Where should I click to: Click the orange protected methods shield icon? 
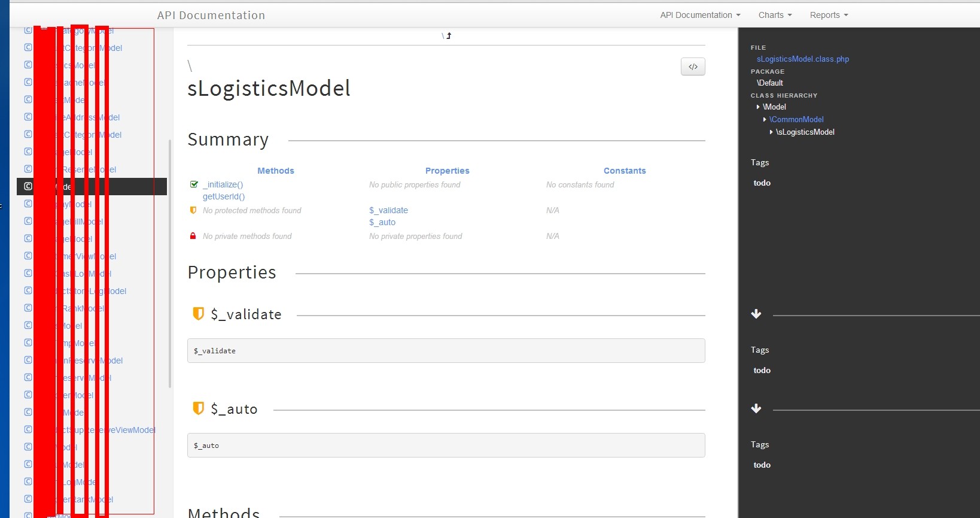pyautogui.click(x=193, y=210)
